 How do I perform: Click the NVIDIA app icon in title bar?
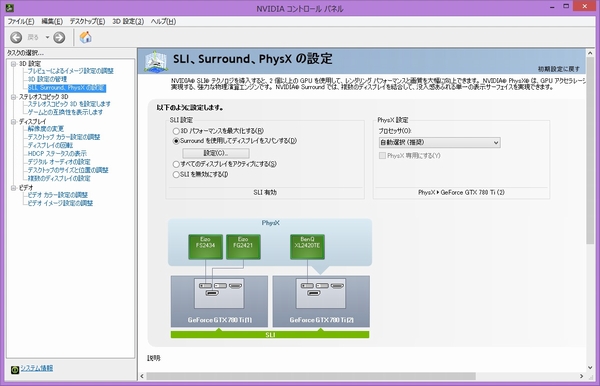[10, 8]
